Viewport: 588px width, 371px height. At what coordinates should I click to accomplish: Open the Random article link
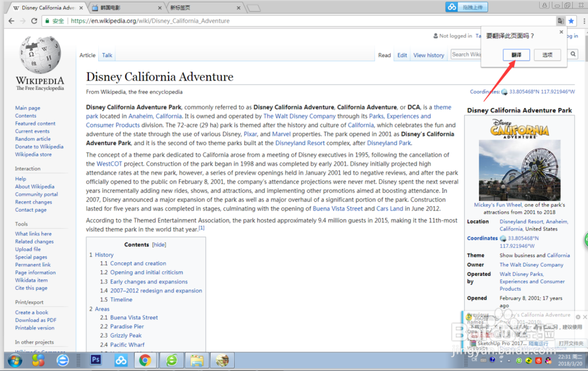click(x=32, y=139)
